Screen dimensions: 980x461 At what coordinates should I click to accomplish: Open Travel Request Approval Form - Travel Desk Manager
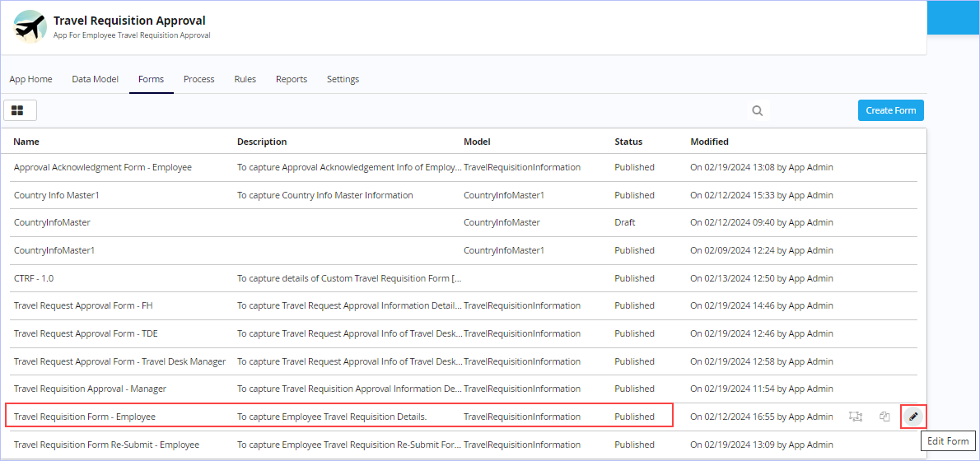pos(120,361)
